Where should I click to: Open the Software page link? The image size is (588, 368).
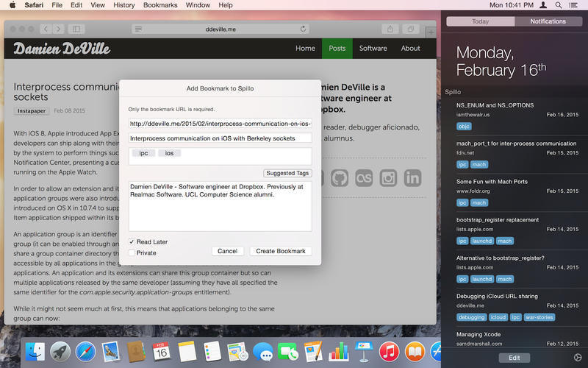click(373, 48)
